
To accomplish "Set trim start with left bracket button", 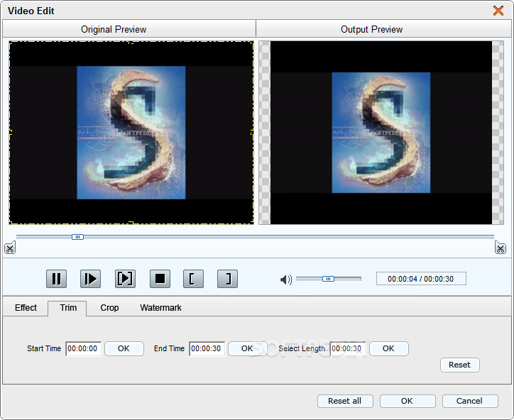I will click(193, 279).
